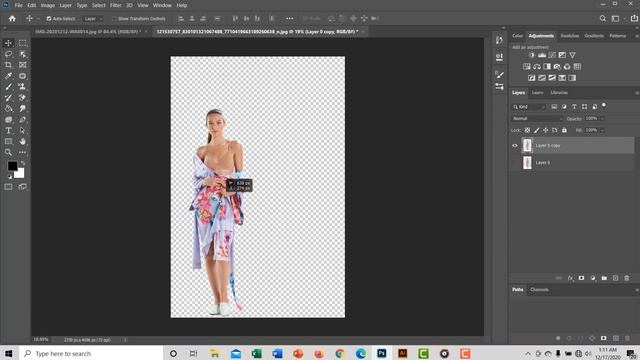Click the Home button in options bar

(12, 18)
